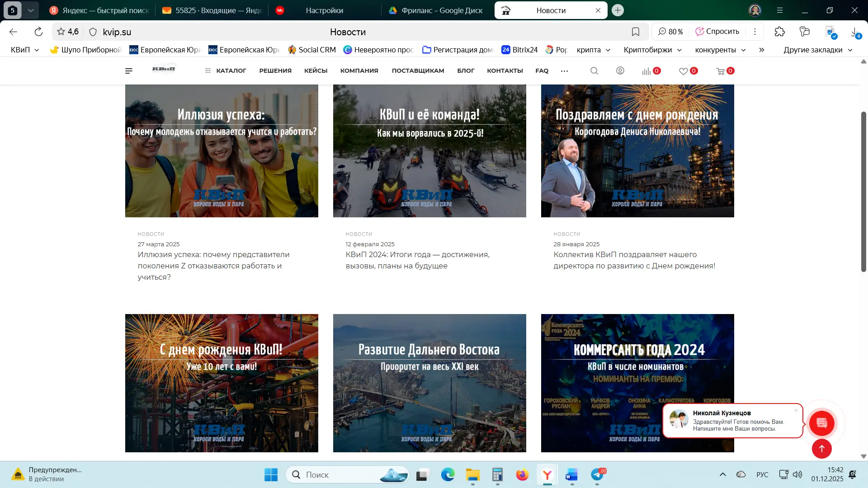Open Calculator from the taskbar
The height and width of the screenshot is (488, 868).
[x=497, y=475]
